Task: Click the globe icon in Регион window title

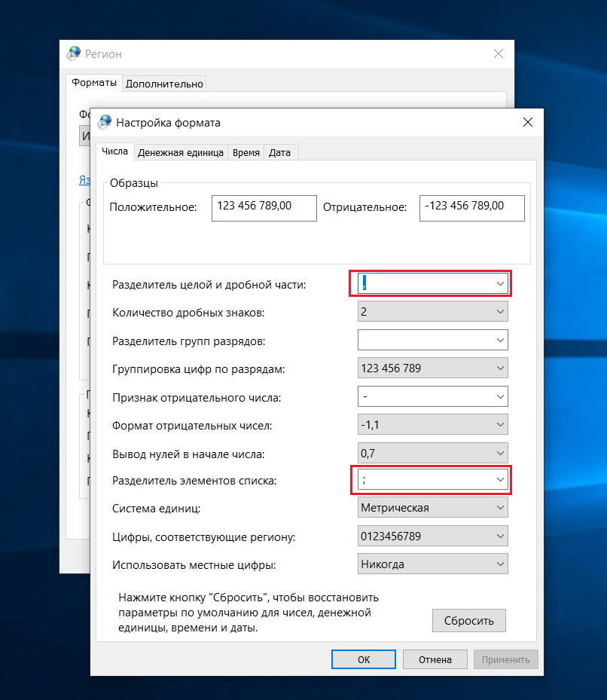Action: [74, 53]
